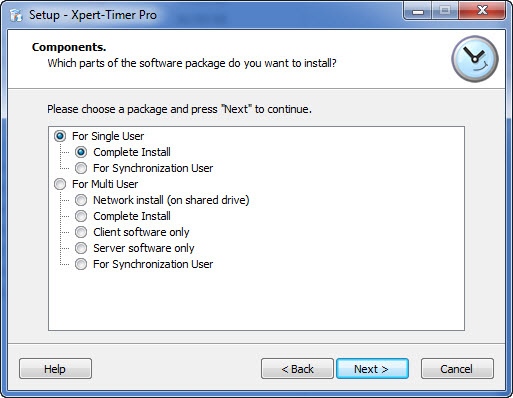Screen dimensions: 513x398
Task: Select the For Multi User option
Action: [x=60, y=184]
